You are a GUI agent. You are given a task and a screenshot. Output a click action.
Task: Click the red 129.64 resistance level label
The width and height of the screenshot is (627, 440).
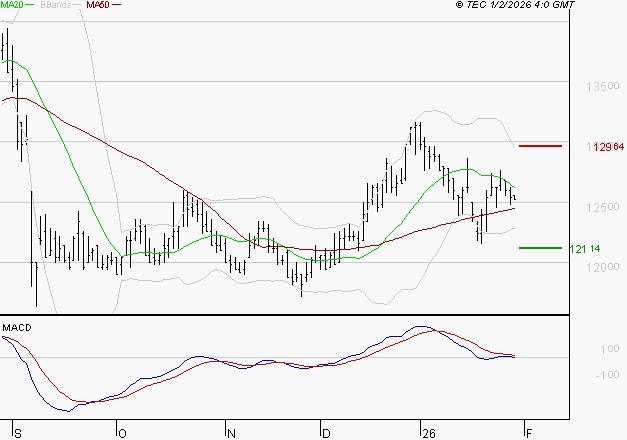[609, 147]
